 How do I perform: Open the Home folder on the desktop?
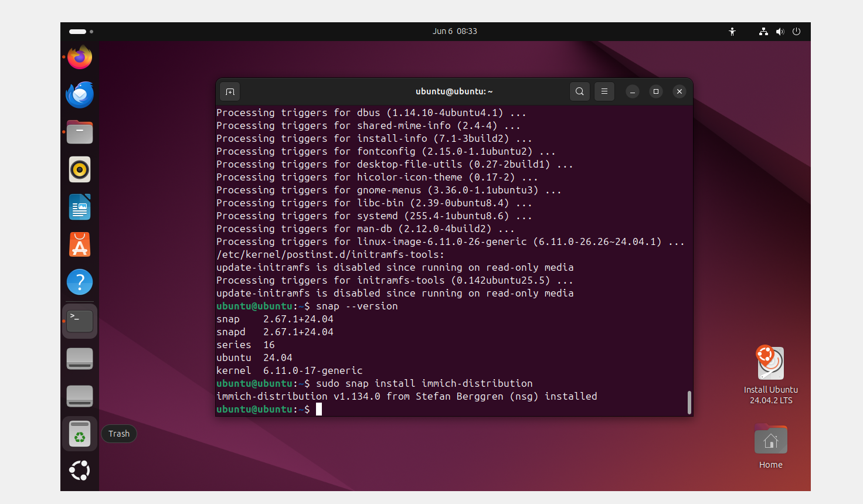click(771, 447)
